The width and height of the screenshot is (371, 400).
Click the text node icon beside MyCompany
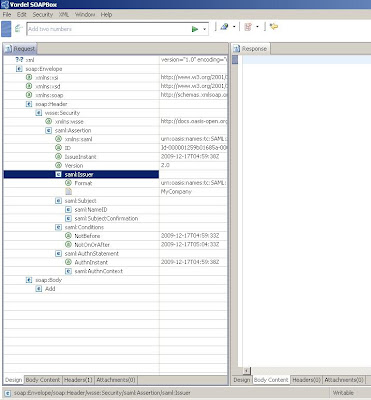(x=68, y=192)
